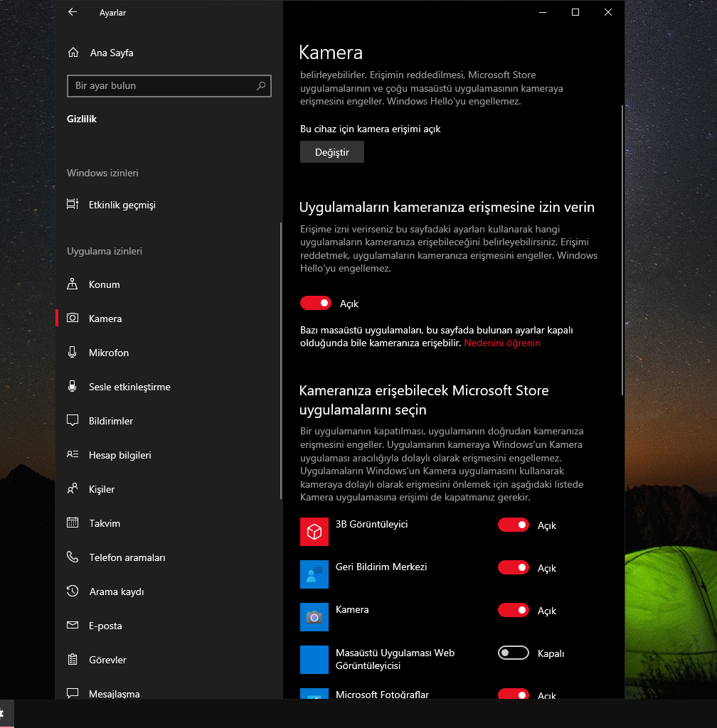
Task: Click the Kamera page title
Action: [331, 53]
